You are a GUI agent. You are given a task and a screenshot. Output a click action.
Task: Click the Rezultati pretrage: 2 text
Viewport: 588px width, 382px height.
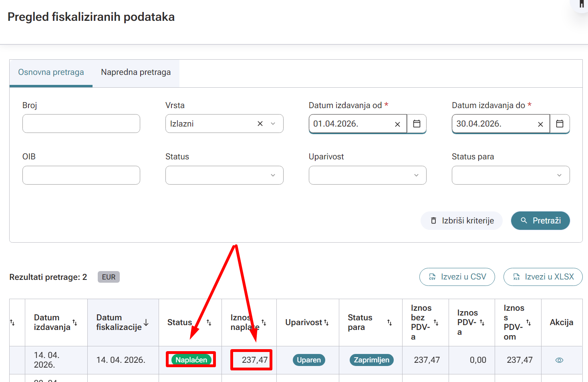point(48,277)
